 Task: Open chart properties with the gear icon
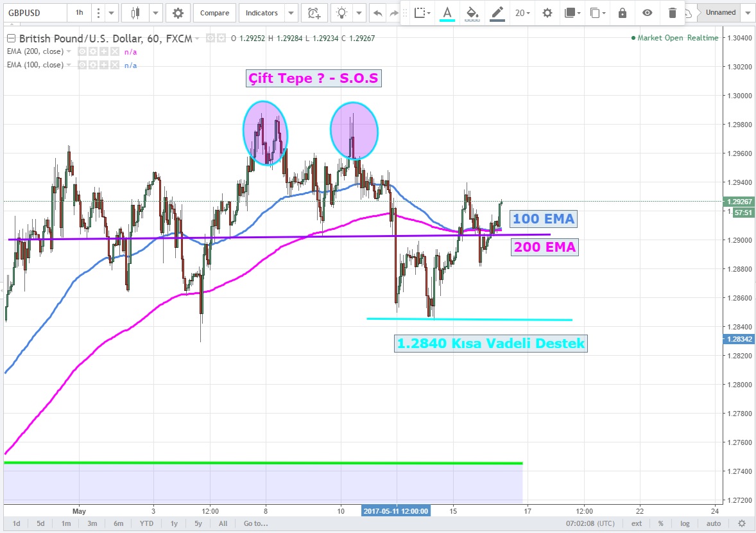(x=178, y=13)
